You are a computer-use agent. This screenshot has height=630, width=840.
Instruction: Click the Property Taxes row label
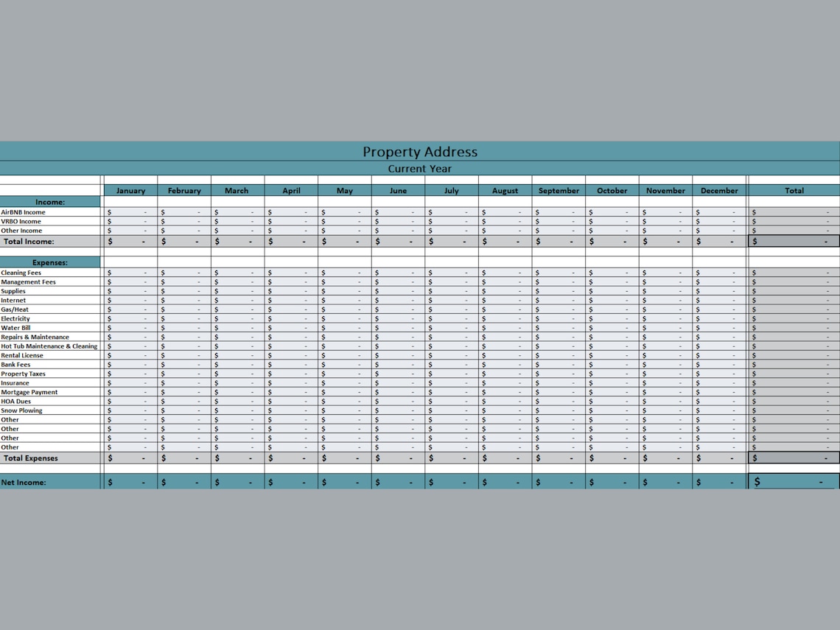tap(25, 374)
